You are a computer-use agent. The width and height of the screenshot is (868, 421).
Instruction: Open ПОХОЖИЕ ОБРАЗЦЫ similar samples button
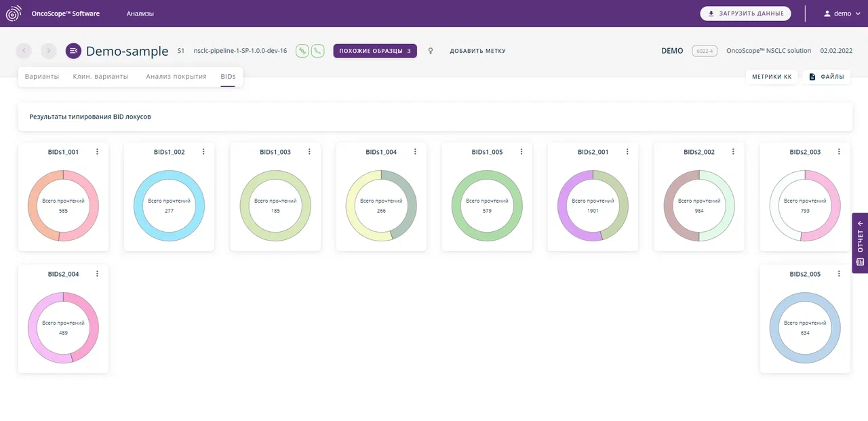pyautogui.click(x=375, y=51)
